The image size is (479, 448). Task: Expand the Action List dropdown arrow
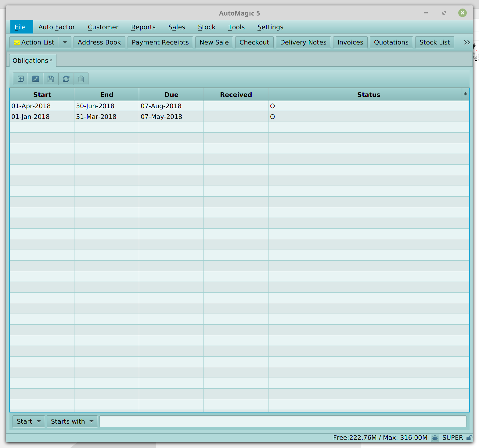point(65,42)
